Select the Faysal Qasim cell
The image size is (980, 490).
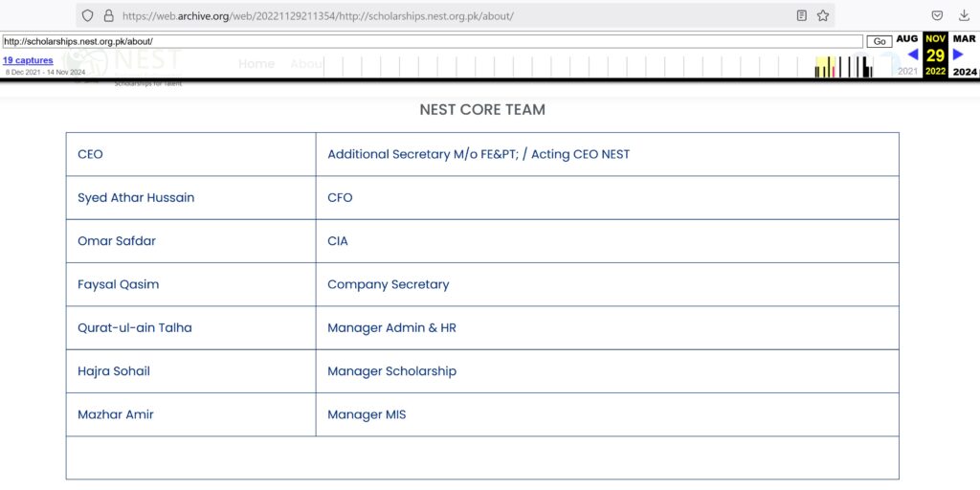(x=190, y=284)
